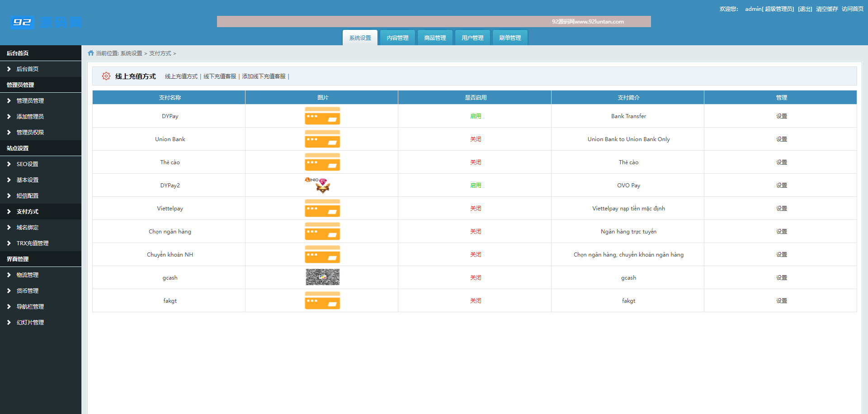Switch to 刷单管理 tab

tap(510, 38)
